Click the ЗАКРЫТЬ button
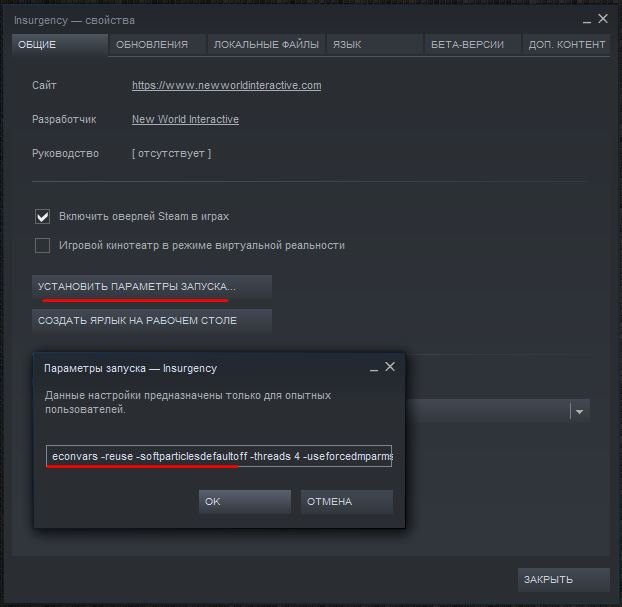This screenshot has width=622, height=607. tap(564, 580)
